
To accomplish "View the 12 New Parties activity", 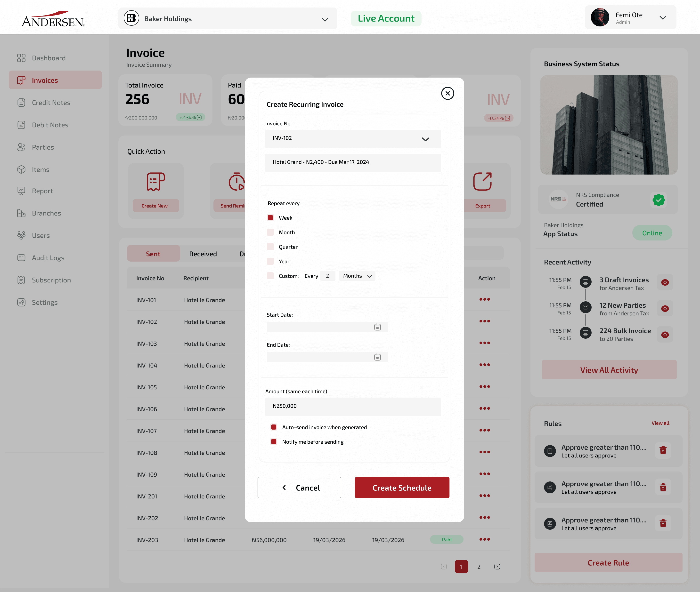I will tap(665, 308).
